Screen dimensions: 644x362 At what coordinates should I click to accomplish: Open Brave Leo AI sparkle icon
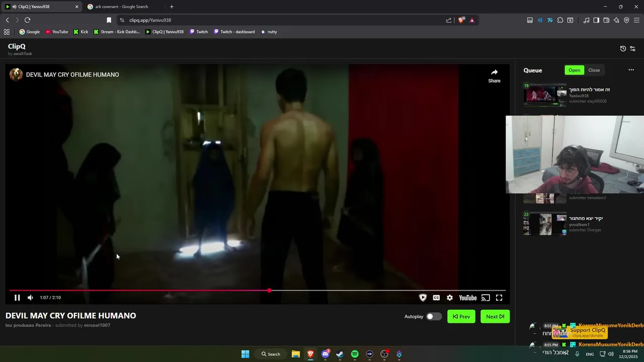pos(616,20)
